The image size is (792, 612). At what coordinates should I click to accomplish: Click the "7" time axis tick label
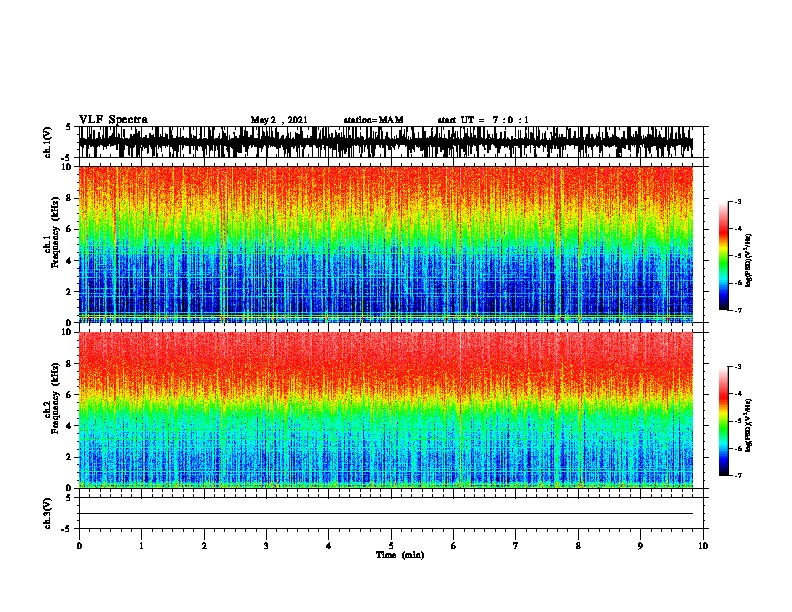tap(516, 546)
